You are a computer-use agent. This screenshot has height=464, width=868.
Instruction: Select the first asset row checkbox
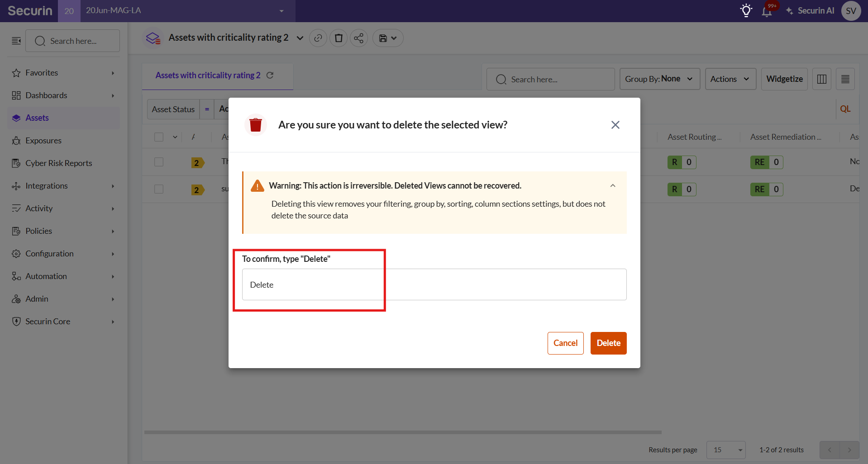coord(159,162)
